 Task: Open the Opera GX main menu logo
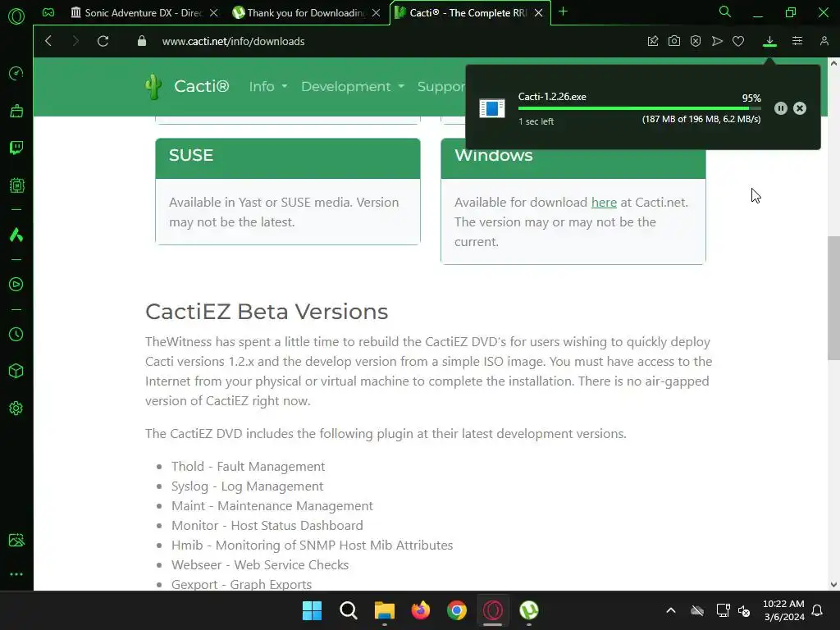tap(16, 16)
